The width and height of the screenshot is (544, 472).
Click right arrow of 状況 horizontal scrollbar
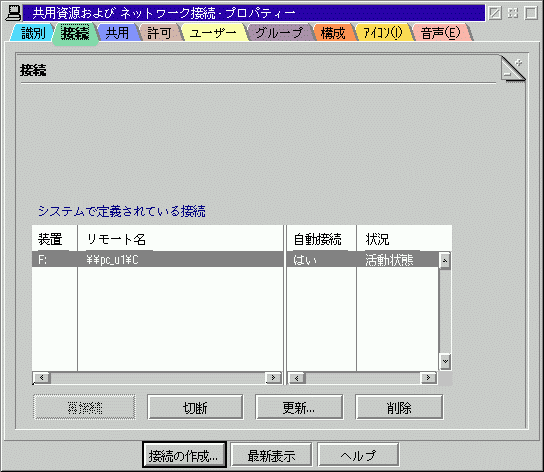tap(428, 378)
